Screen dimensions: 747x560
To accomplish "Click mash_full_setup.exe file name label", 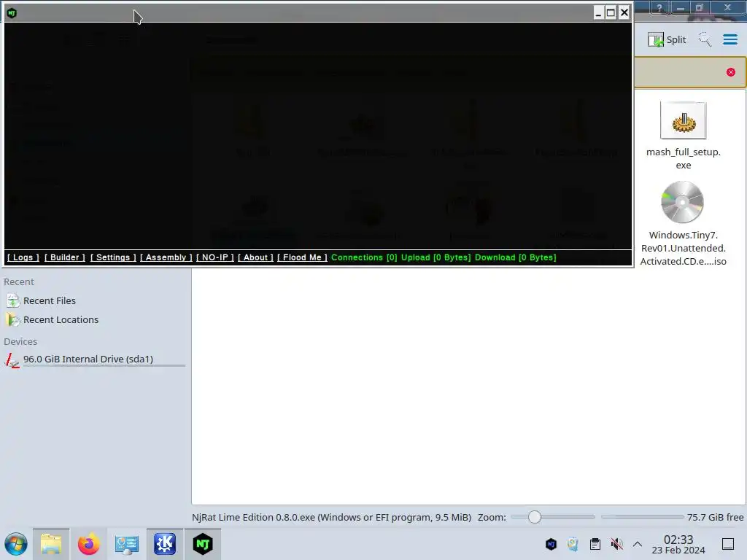I will point(683,158).
